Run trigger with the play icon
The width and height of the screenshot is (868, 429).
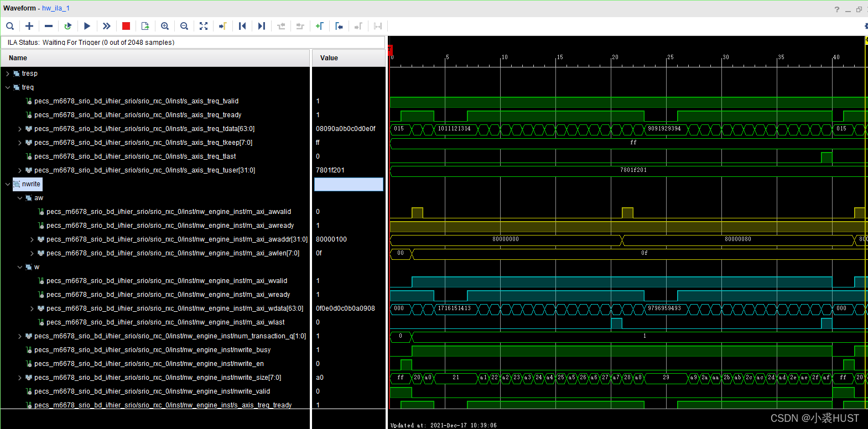coord(87,26)
